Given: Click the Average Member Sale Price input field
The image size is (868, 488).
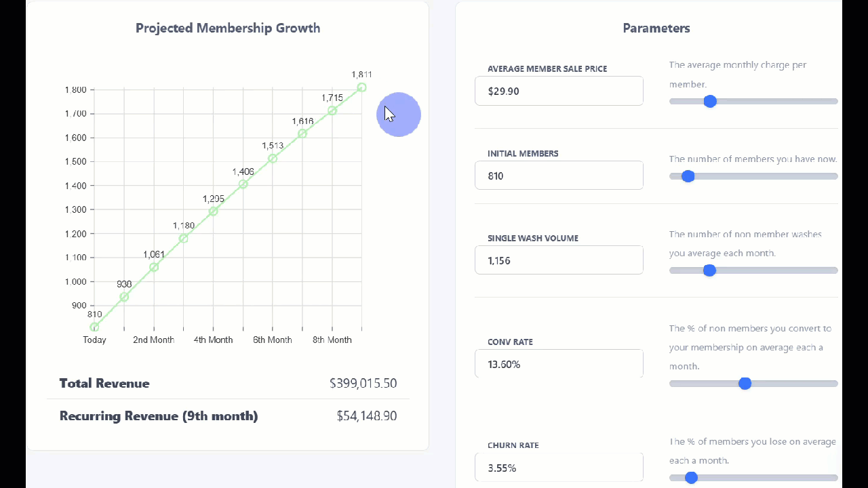Looking at the screenshot, I should [559, 91].
